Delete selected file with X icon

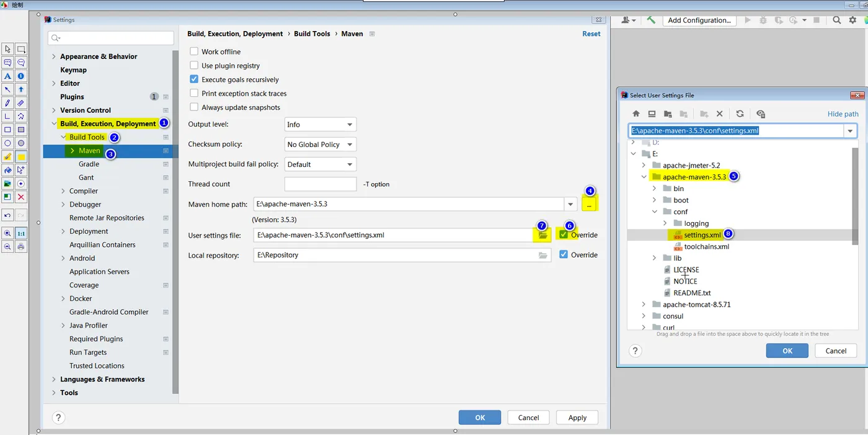(719, 114)
